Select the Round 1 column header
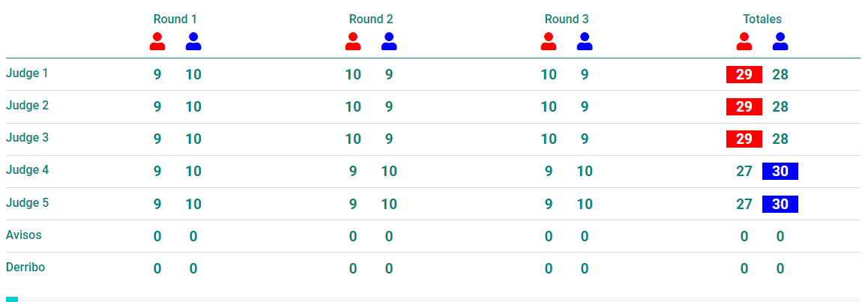 pyautogui.click(x=175, y=19)
